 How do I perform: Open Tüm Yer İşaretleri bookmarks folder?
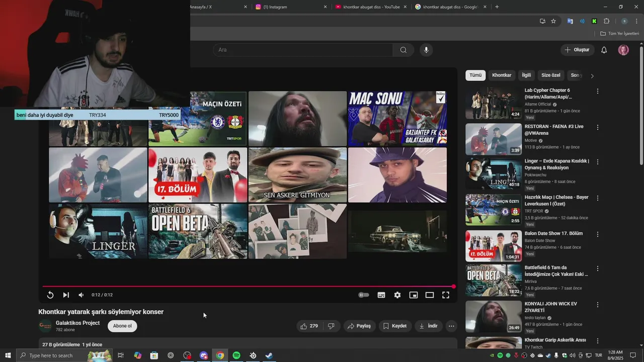pos(619,34)
